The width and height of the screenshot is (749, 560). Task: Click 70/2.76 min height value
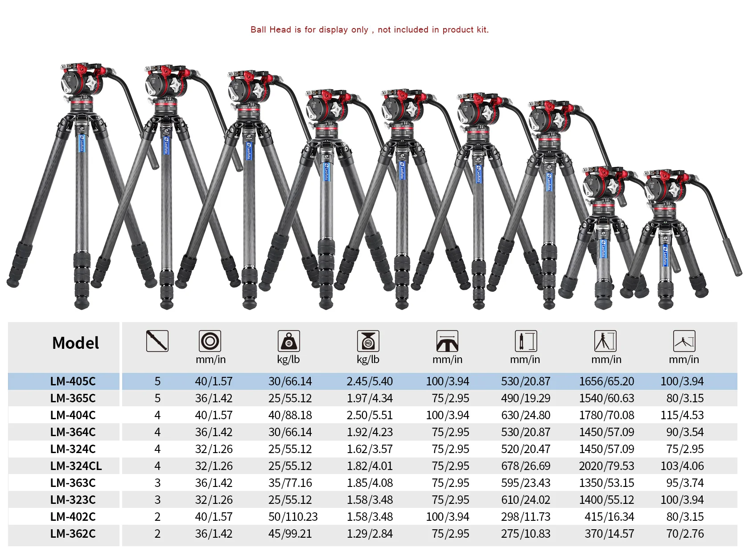pos(685,534)
